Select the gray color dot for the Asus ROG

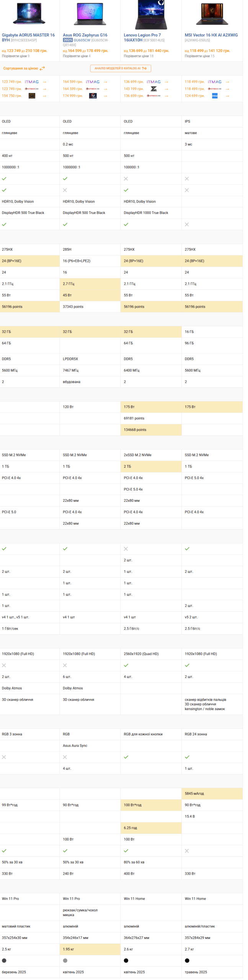[65, 960]
